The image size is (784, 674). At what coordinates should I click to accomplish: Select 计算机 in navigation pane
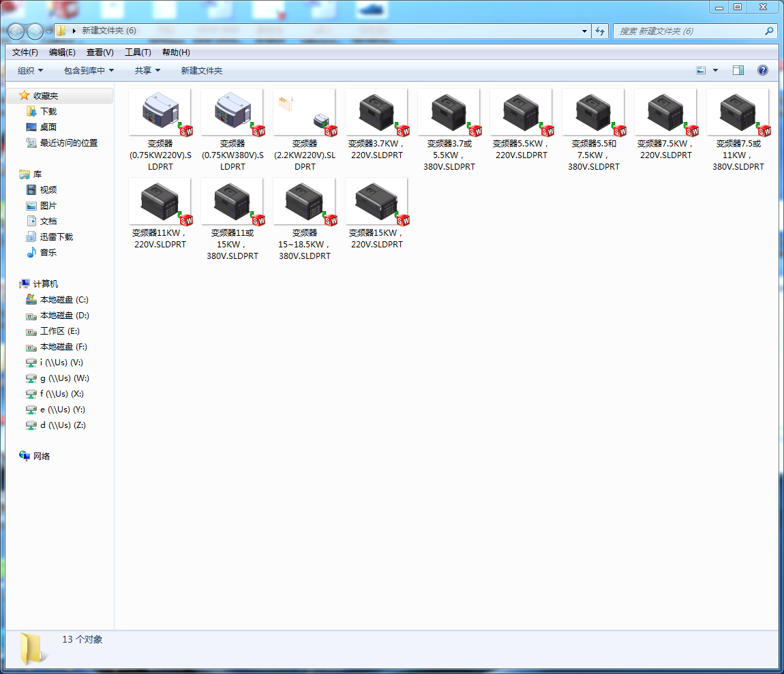[46, 284]
